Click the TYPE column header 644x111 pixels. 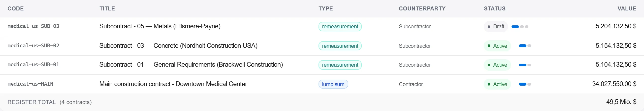coord(325,8)
